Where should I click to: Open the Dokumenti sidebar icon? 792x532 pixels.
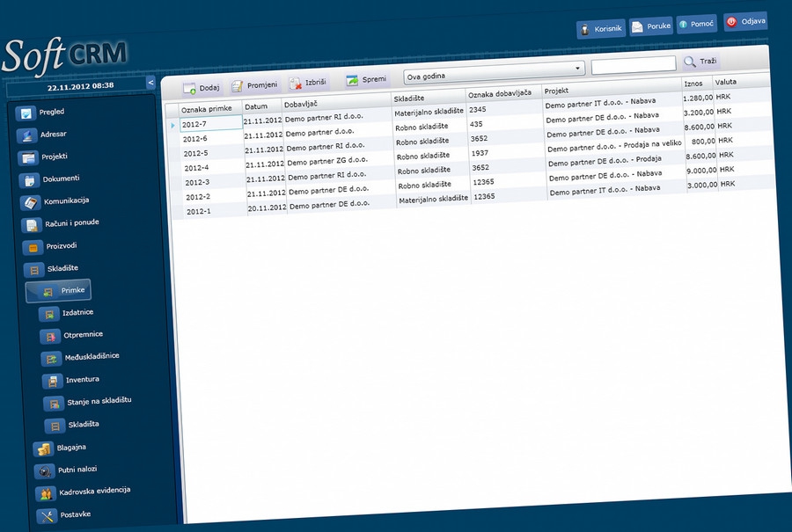pyautogui.click(x=29, y=180)
